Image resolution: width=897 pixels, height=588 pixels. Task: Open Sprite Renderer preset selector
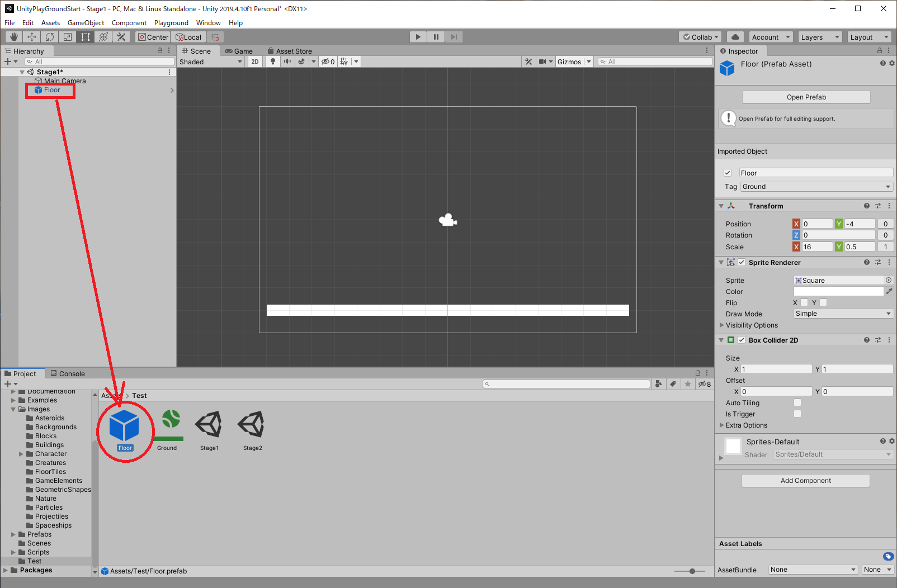tap(878, 262)
